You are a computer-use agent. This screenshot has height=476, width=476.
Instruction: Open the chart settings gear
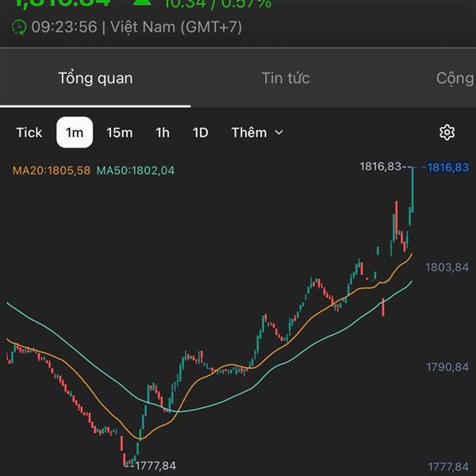(447, 132)
